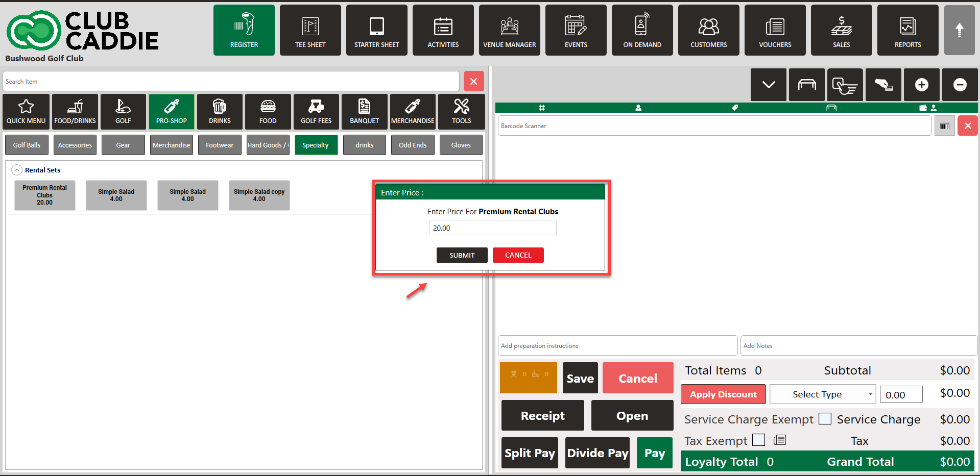Screen dimensions: 980x476
Task: Submit the entered price
Action: tap(462, 255)
